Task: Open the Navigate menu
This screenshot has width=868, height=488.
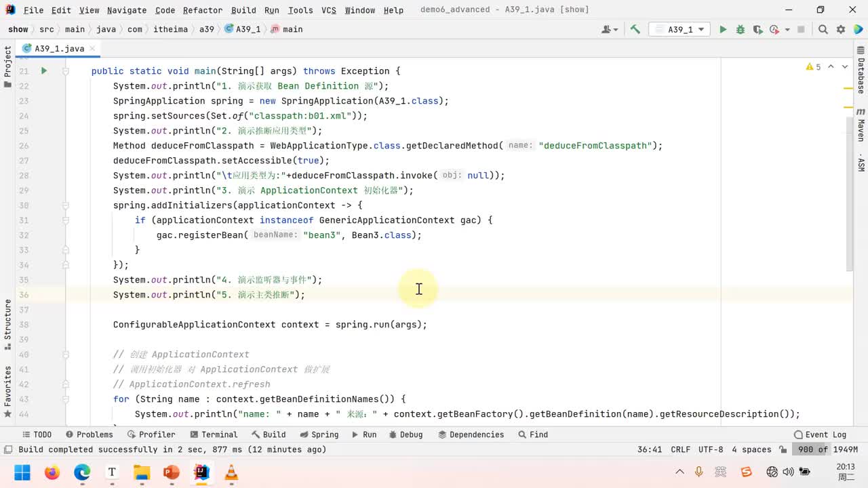Action: [127, 10]
